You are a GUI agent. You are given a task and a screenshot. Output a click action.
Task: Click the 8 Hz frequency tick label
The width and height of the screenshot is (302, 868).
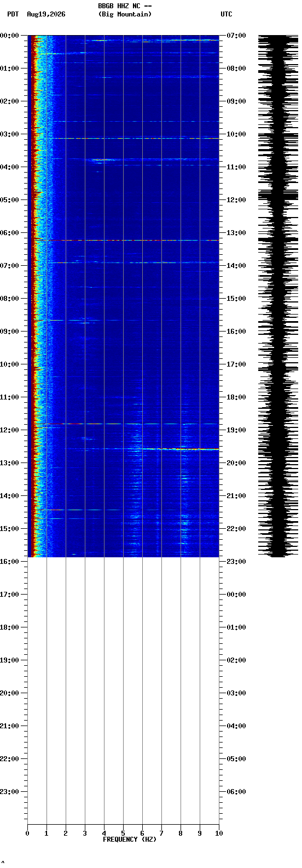(x=181, y=833)
